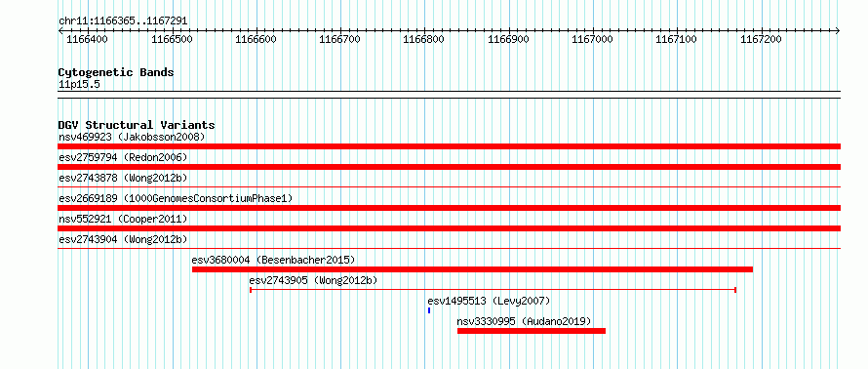Select the thin bracketed line of esv2743905
Image resolution: width=868 pixels, height=369 pixels.
click(493, 289)
